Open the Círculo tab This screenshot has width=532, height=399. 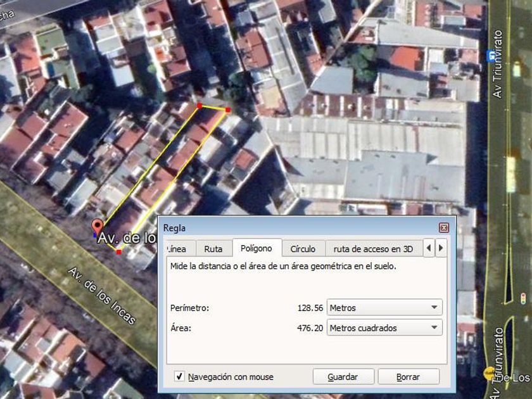coord(303,249)
